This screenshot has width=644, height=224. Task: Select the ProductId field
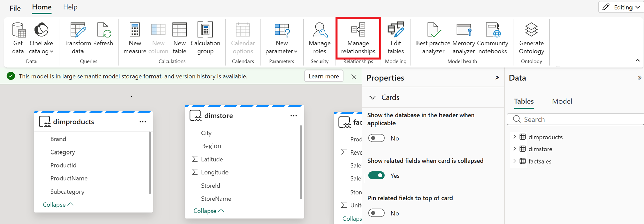coord(63,165)
